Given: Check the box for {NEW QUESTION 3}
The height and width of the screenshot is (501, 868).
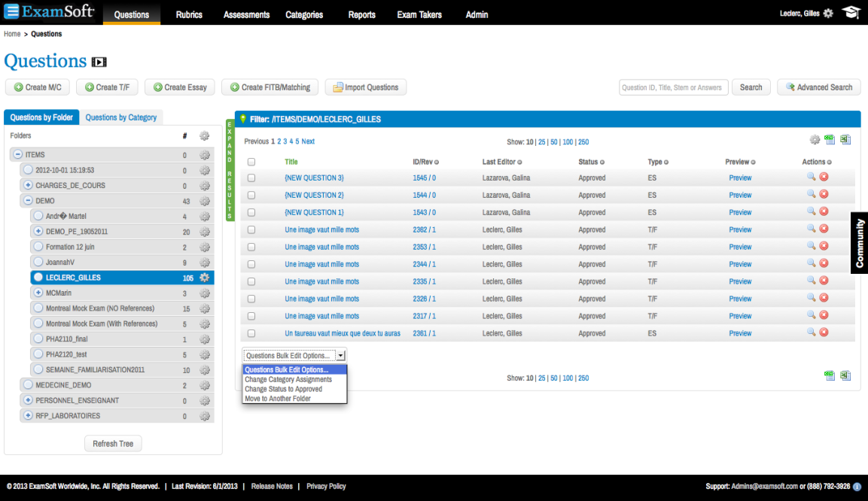Looking at the screenshot, I should (x=251, y=178).
